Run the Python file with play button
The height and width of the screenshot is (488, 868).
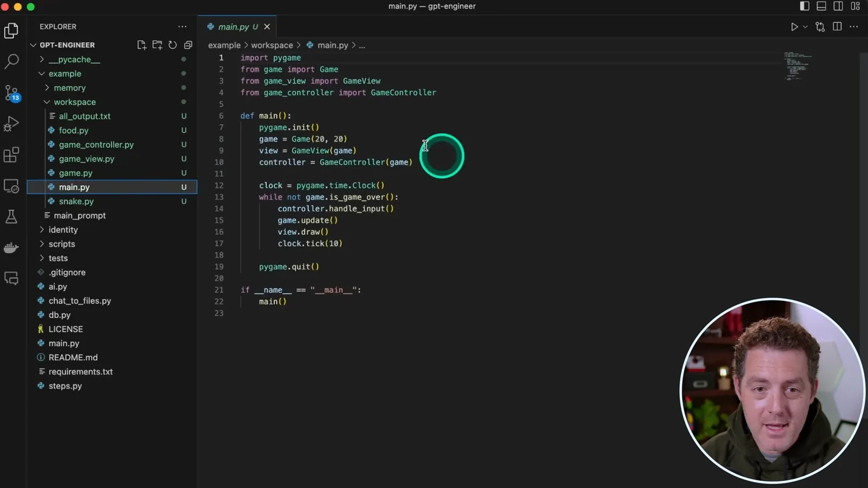794,27
